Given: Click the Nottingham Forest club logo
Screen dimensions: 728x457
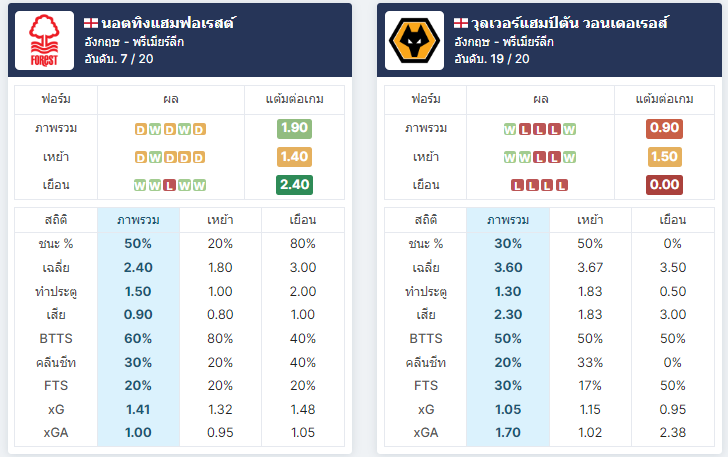Looking at the screenshot, I should click(x=44, y=40).
